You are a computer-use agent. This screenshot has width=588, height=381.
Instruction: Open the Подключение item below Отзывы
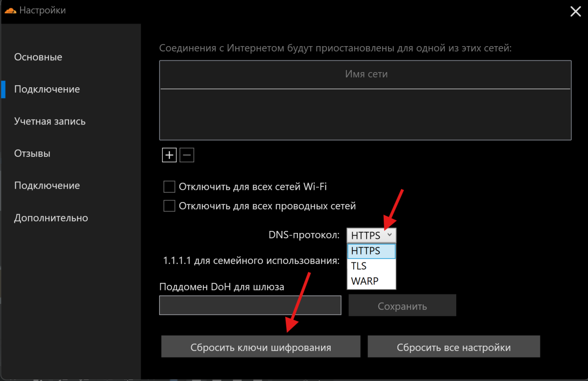pos(47,185)
